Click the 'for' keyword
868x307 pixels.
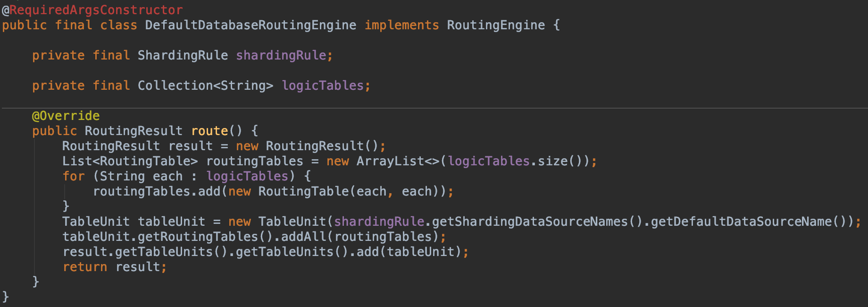point(74,176)
